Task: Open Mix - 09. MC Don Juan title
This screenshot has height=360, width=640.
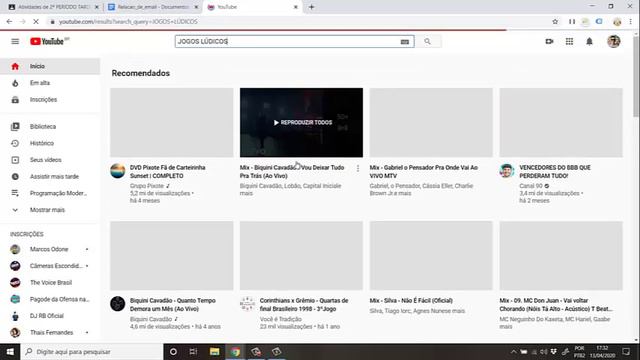Action: click(x=556, y=304)
